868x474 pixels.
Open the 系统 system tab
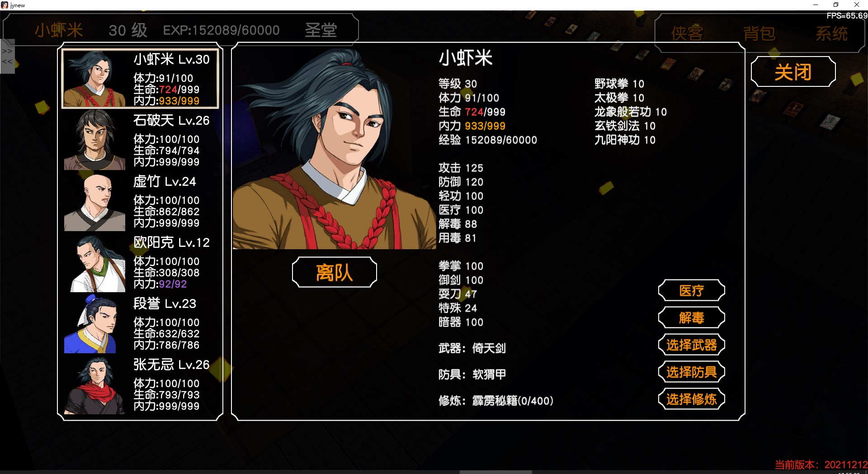832,33
